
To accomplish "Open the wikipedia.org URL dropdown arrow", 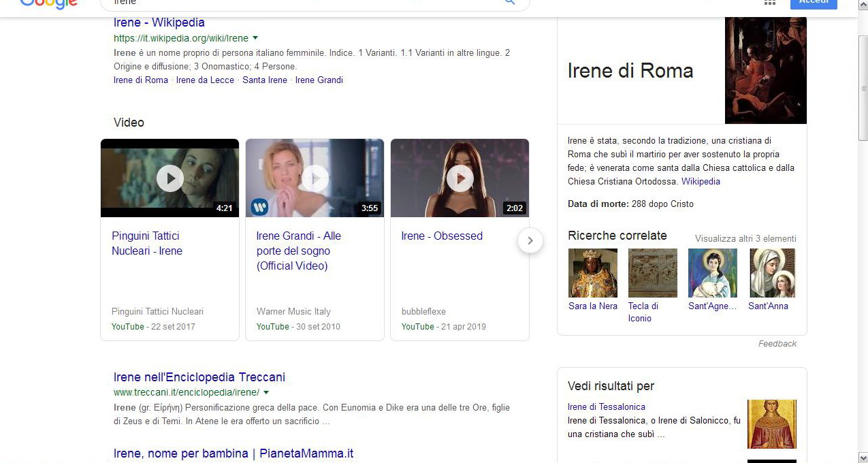I will [255, 38].
